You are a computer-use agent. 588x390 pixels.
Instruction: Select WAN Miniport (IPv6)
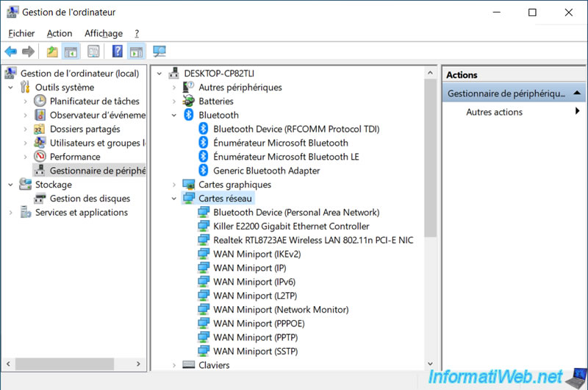click(x=254, y=282)
